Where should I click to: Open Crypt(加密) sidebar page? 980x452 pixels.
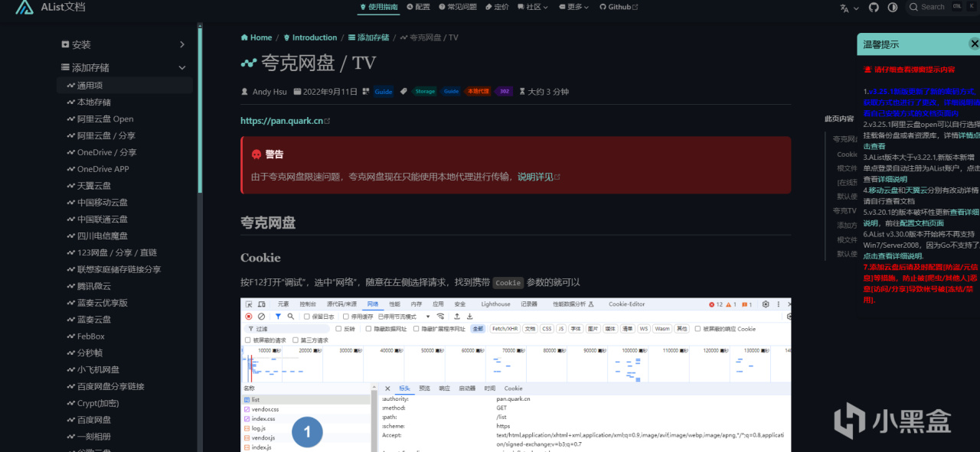[x=124, y=403]
